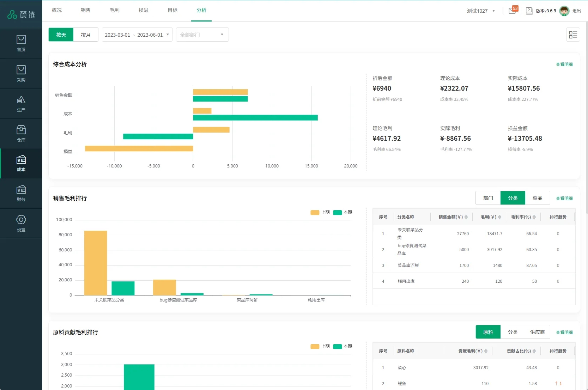This screenshot has height=390, width=588.
Task: Click the 退出 logout link
Action: pyautogui.click(x=576, y=11)
